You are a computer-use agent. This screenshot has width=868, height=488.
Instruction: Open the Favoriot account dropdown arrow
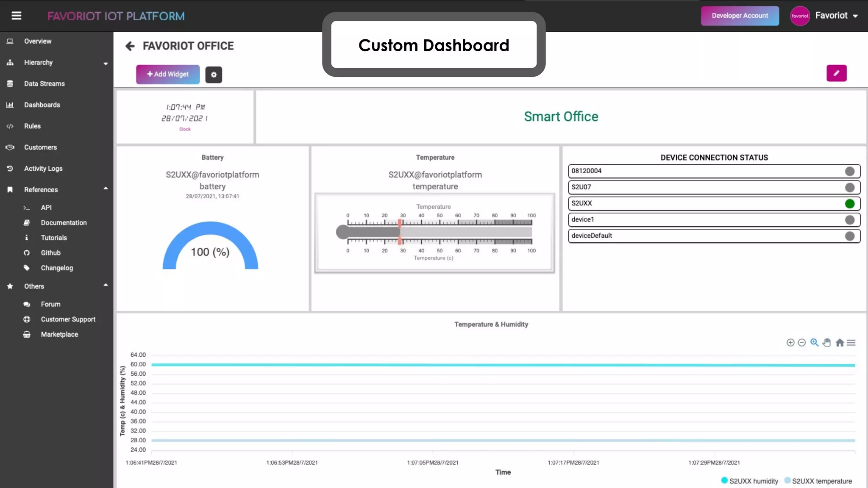pos(855,16)
